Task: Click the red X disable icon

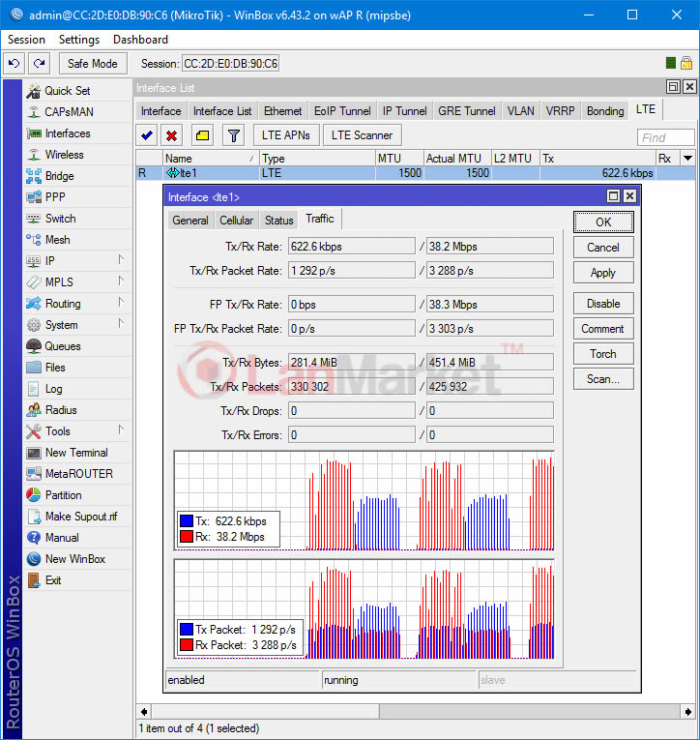Action: [172, 135]
